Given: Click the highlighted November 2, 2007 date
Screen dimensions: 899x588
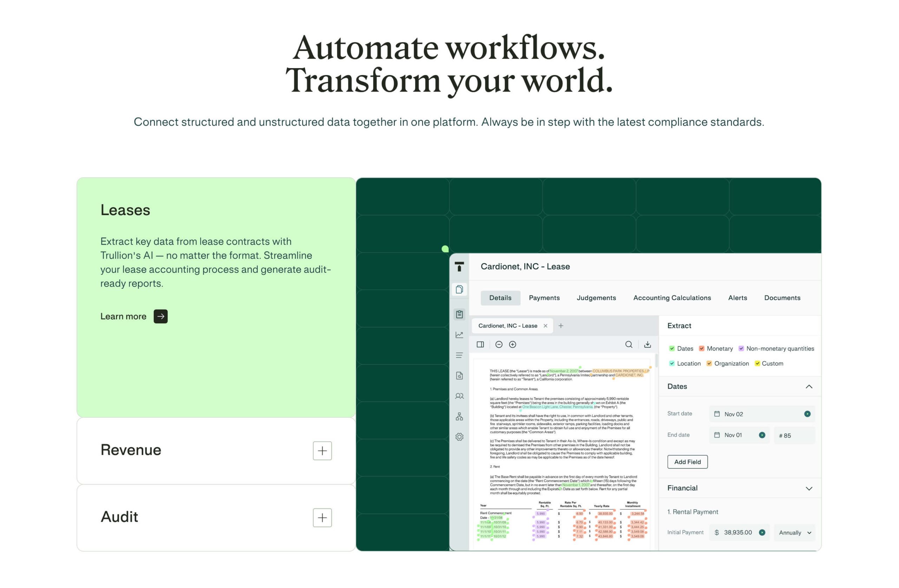Looking at the screenshot, I should 564,371.
